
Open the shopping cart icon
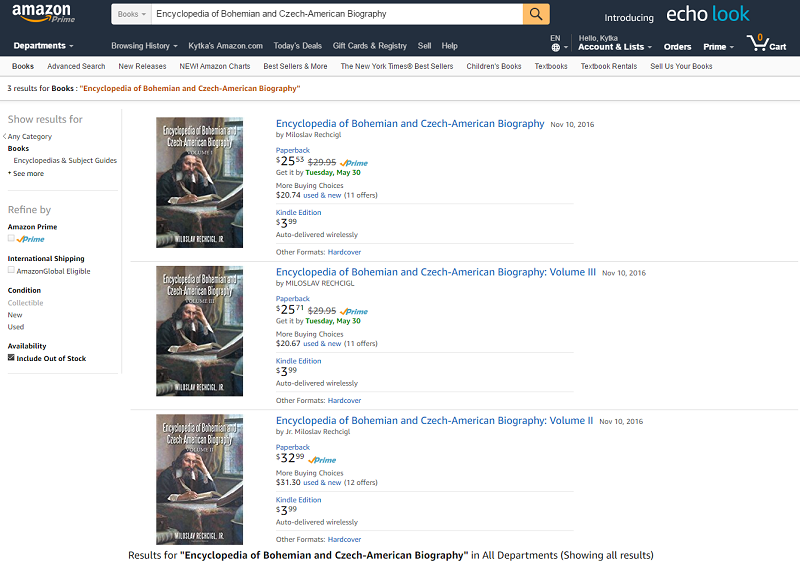765,43
